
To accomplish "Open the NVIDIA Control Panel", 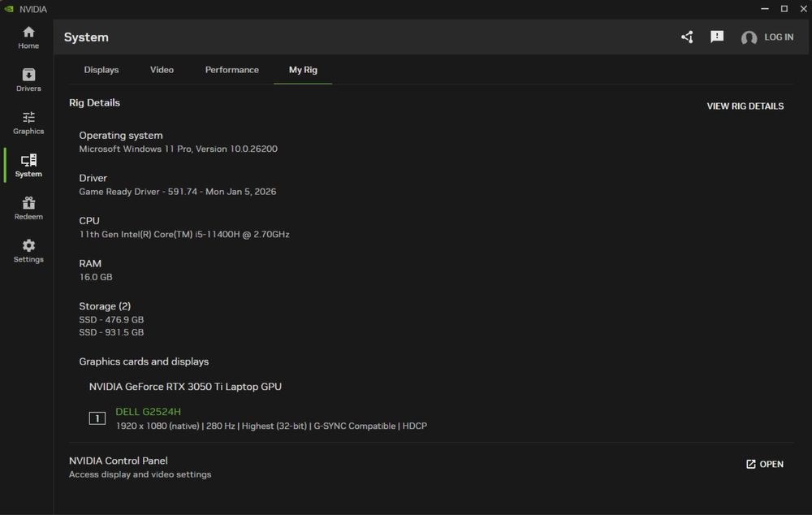I will point(765,464).
